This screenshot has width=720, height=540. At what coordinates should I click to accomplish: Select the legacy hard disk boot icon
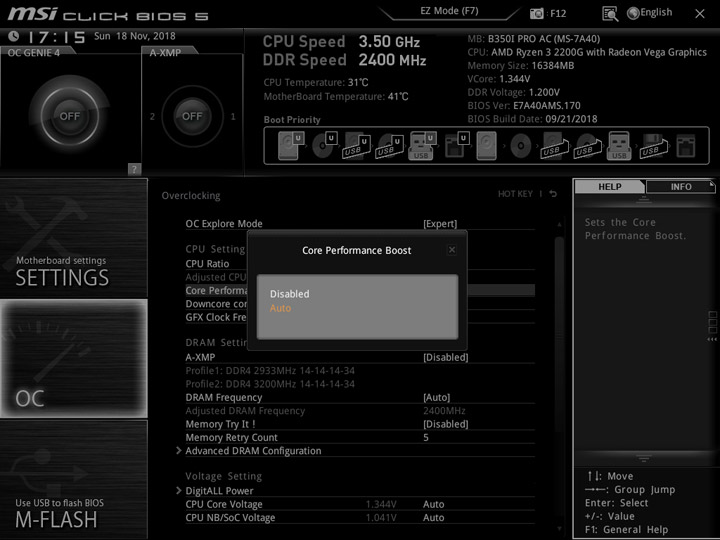[x=486, y=146]
